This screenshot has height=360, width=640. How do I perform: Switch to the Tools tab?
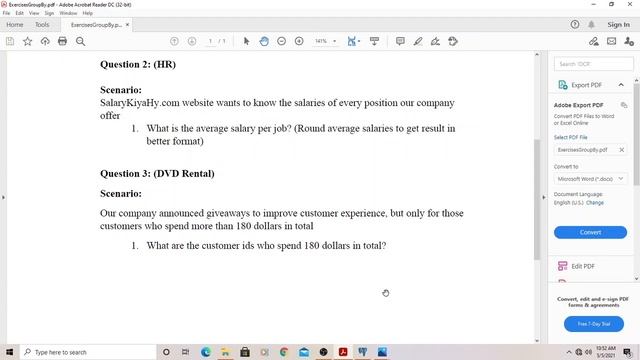pyautogui.click(x=42, y=25)
